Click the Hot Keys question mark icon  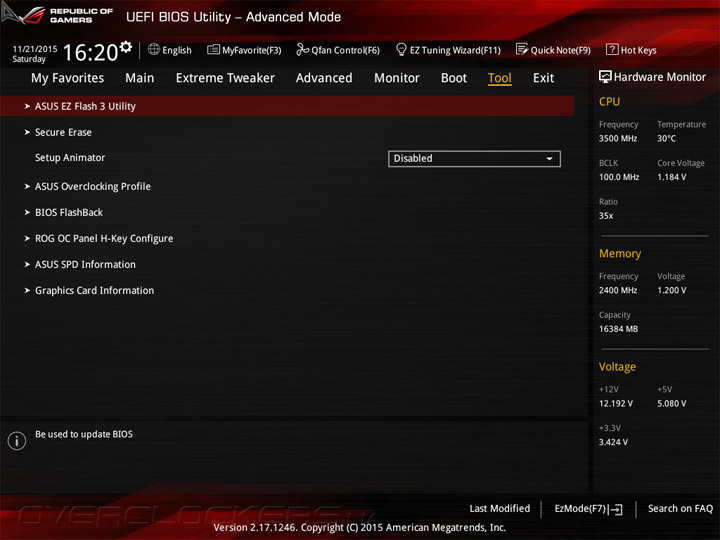point(612,49)
